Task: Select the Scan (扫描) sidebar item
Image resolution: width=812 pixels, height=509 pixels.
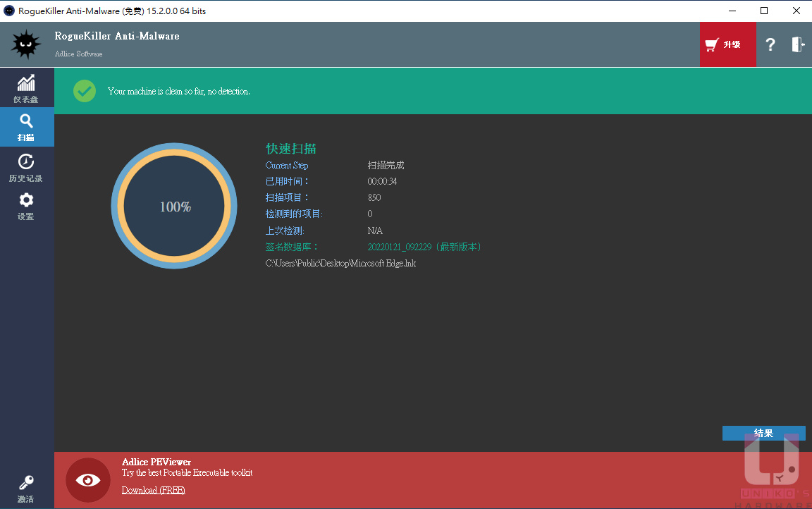Action: 26,128
